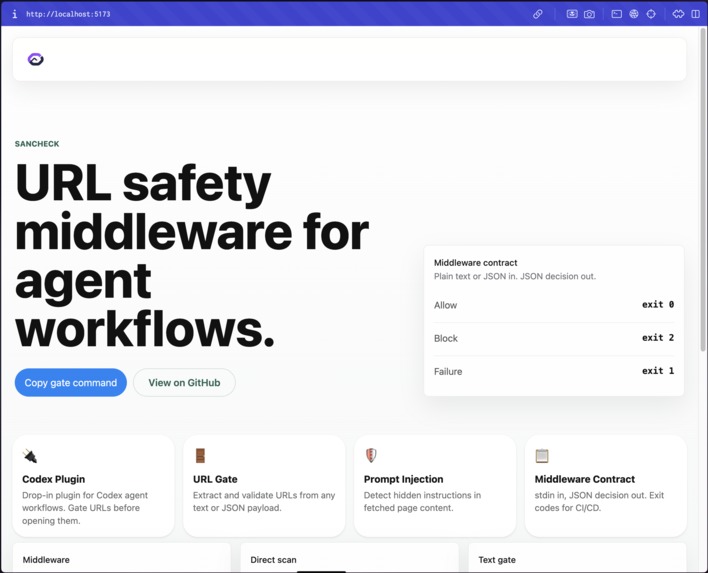Activate the crosshair element inspector icon
The height and width of the screenshot is (573, 708).
651,14
